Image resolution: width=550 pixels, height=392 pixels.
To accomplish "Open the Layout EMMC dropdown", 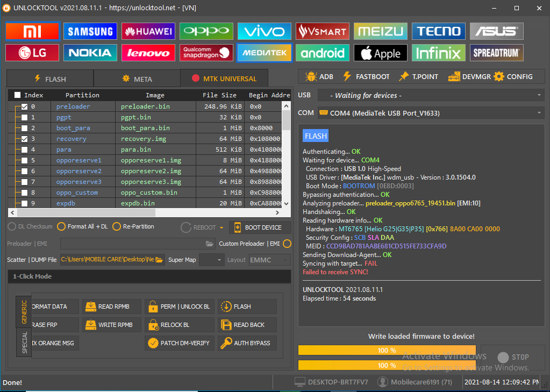I will coord(269,260).
